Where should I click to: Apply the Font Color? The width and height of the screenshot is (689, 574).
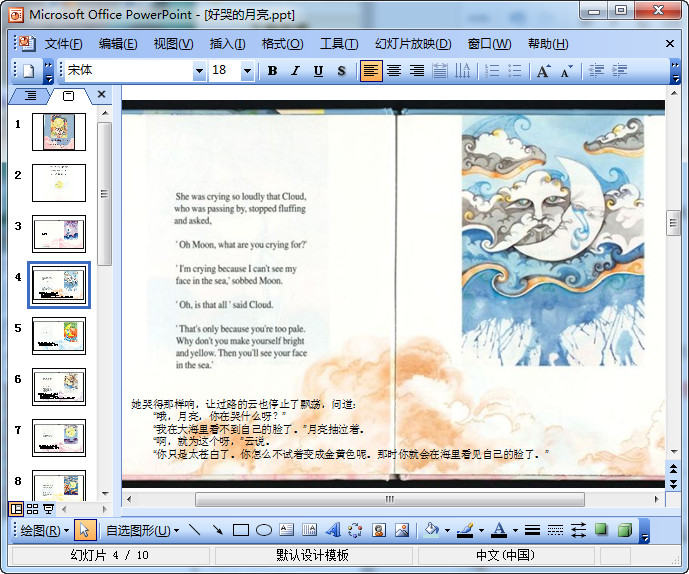499,530
